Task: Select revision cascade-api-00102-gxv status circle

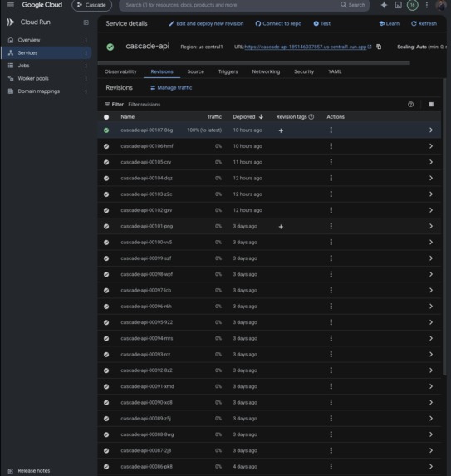Action: click(106, 210)
